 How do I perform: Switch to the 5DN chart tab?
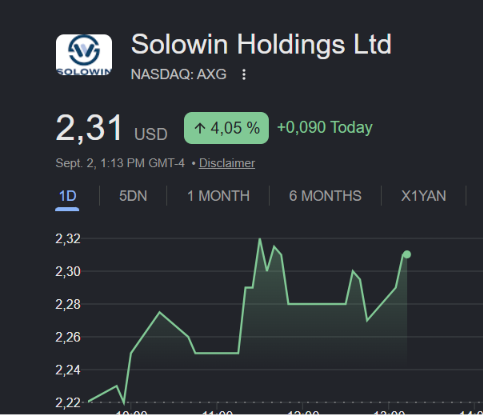click(x=133, y=196)
